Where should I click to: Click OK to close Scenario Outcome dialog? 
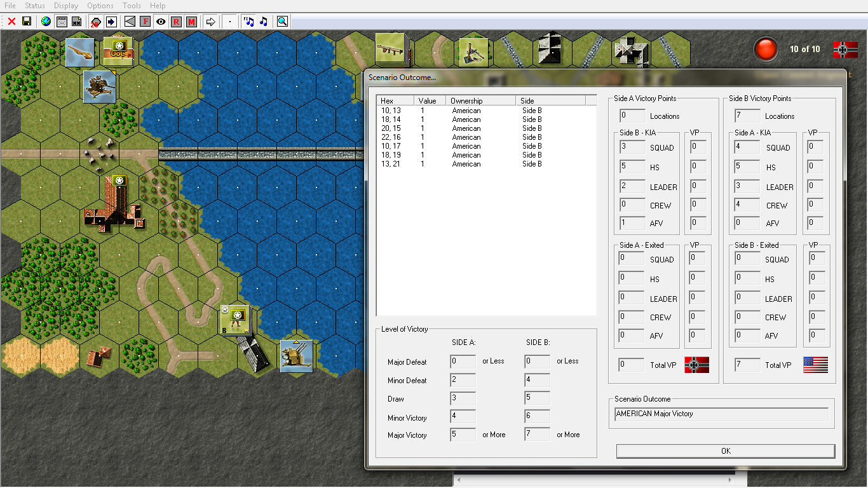[726, 451]
